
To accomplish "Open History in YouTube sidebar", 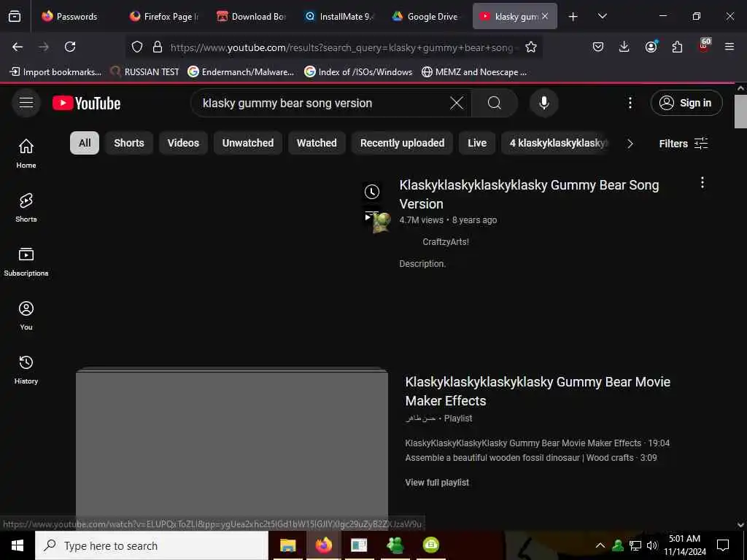I will [26, 369].
